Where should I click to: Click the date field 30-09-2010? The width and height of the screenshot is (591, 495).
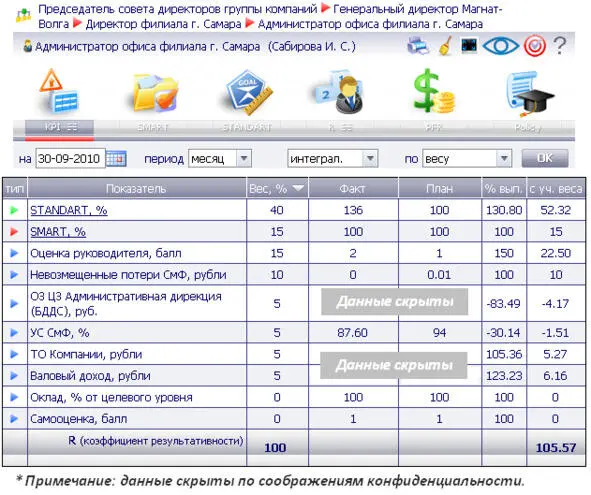click(x=70, y=158)
